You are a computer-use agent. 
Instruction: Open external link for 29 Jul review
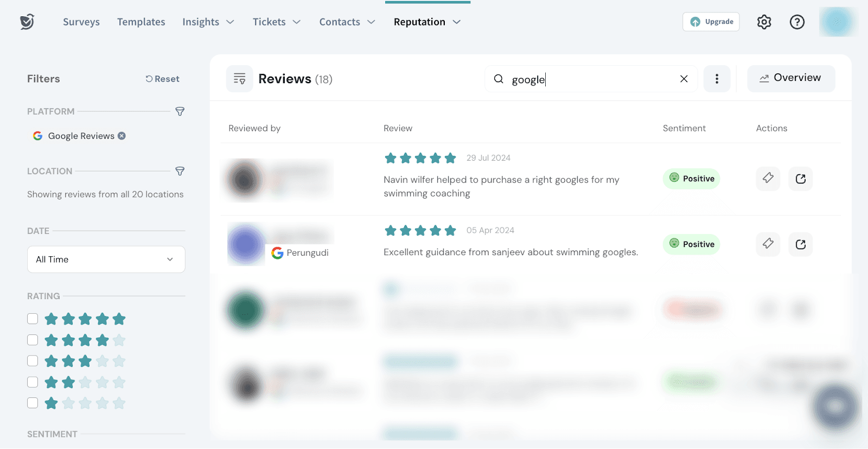[x=801, y=179]
